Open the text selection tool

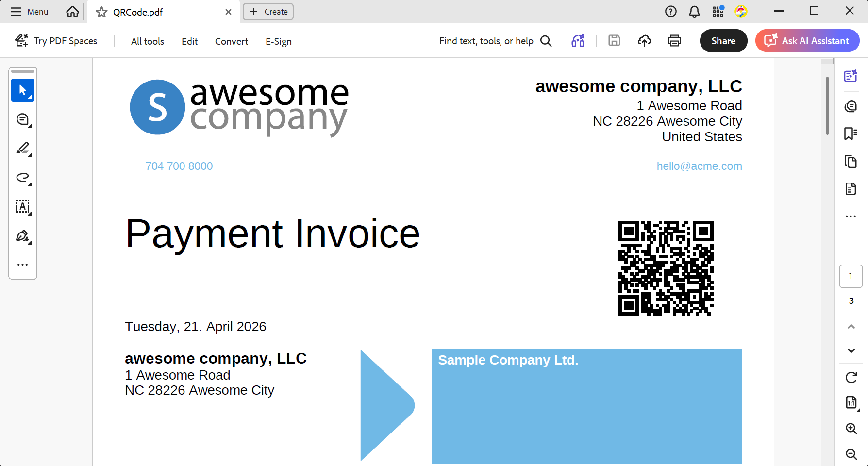[x=23, y=207]
